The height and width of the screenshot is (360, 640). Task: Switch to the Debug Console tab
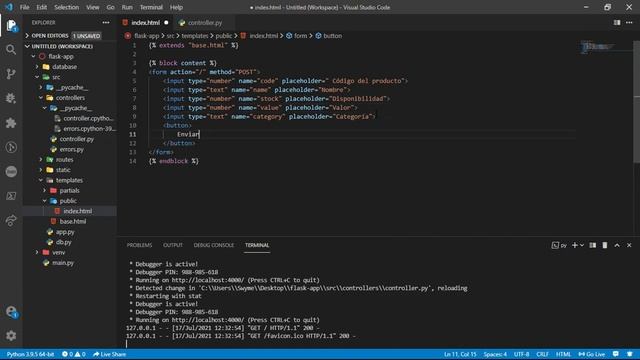tap(214, 245)
